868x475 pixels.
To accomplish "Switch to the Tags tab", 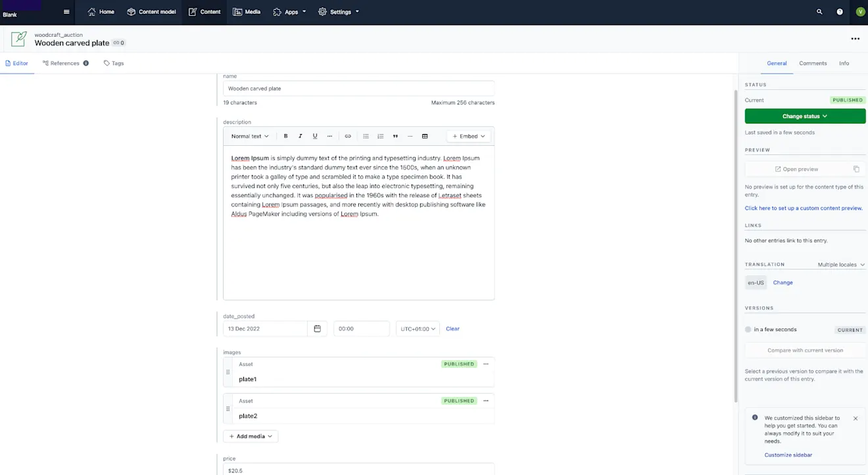I will pyautogui.click(x=114, y=63).
